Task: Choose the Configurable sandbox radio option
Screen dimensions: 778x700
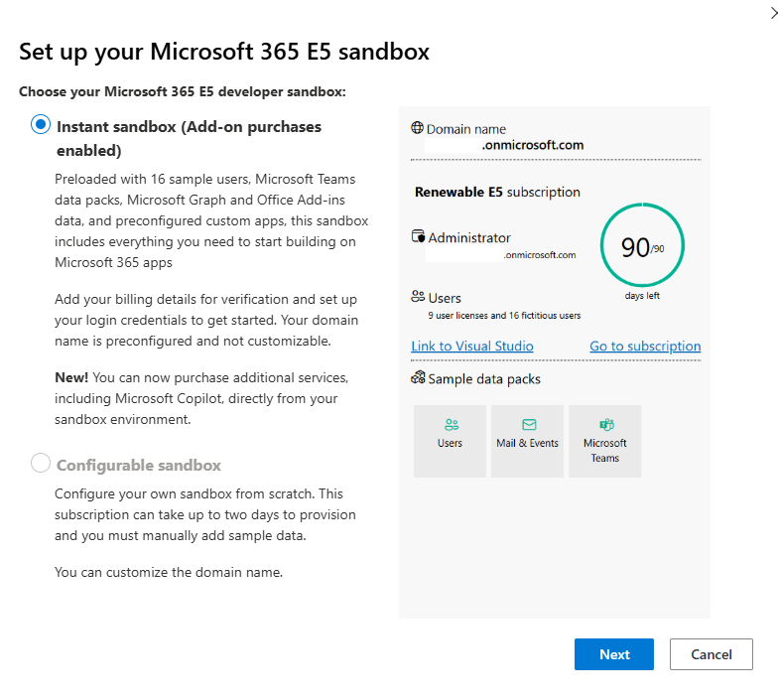Action: 41,463
